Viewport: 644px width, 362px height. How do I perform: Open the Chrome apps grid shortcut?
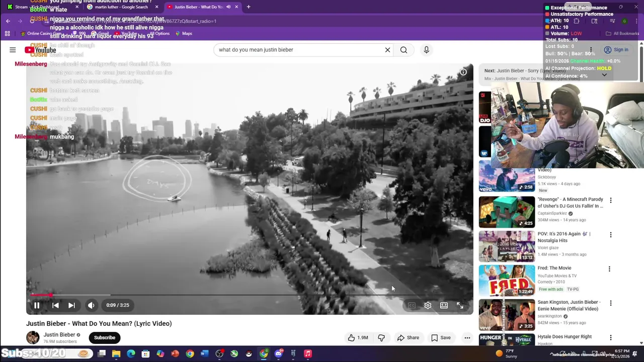click(7, 34)
